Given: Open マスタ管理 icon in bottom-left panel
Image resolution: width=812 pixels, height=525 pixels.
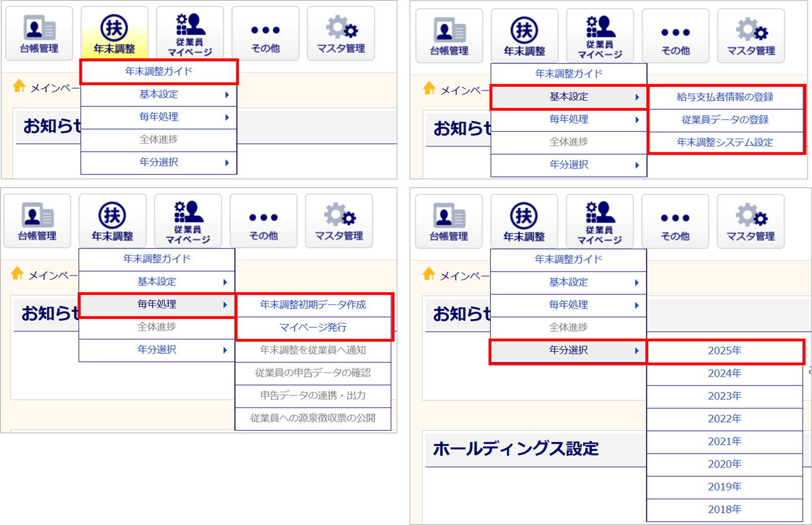Looking at the screenshot, I should [339, 221].
